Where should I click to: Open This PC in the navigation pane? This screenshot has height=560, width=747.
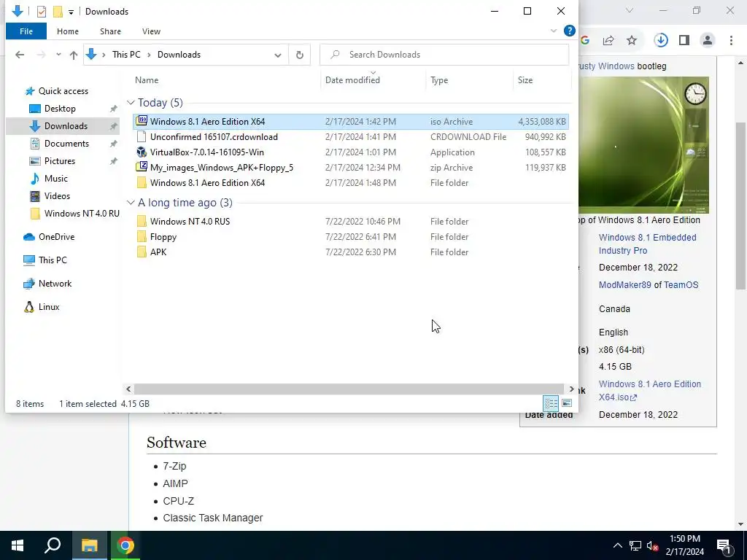coord(53,260)
